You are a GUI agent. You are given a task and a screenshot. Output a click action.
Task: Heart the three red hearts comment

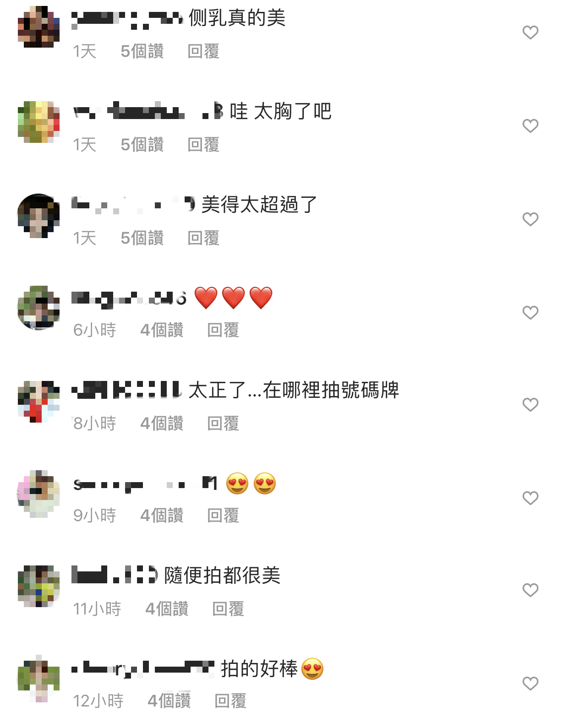click(530, 313)
